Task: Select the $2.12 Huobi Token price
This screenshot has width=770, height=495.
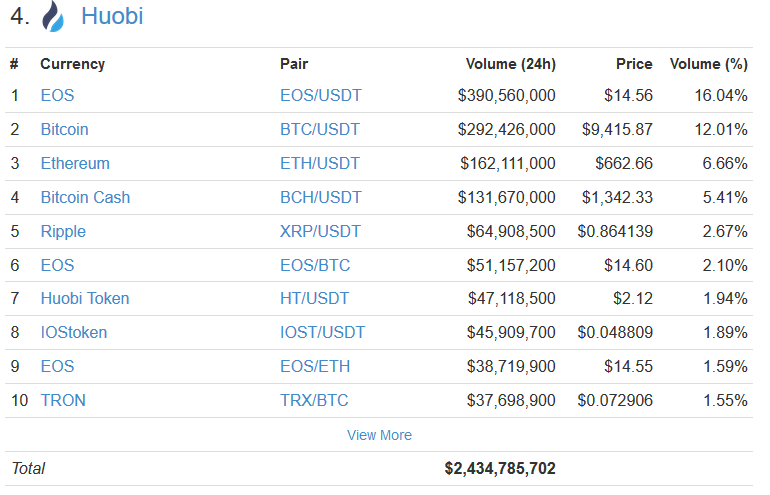Action: pos(633,298)
